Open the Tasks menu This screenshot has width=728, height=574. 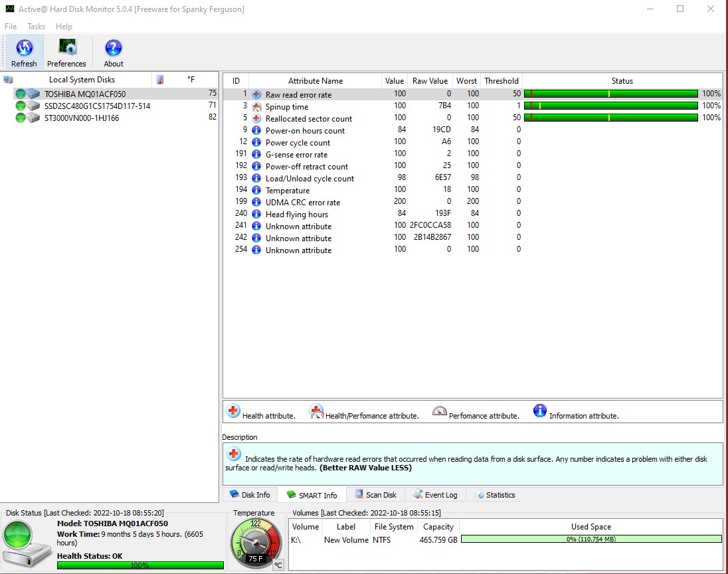(x=36, y=27)
